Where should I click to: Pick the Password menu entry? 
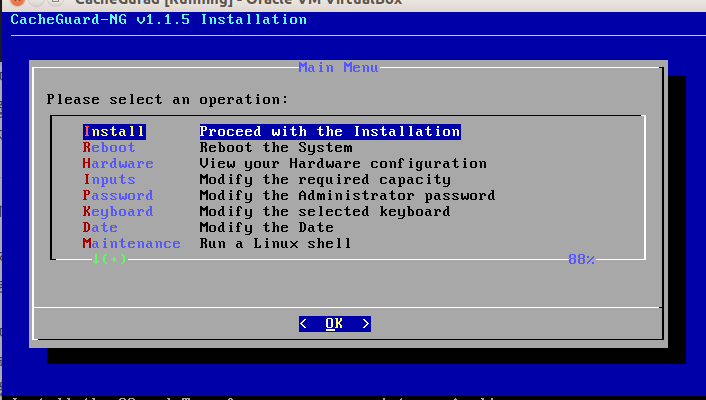(x=118, y=195)
